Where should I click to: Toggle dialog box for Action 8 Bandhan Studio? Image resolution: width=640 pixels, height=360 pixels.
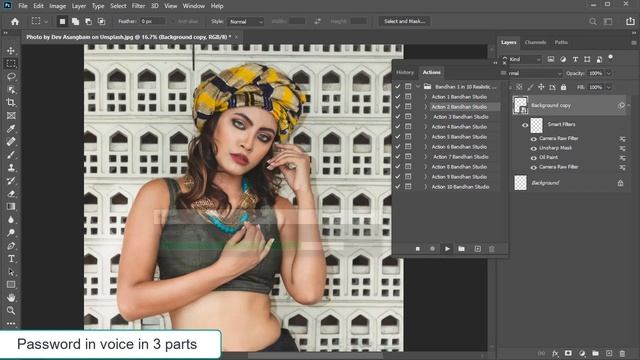tap(408, 167)
